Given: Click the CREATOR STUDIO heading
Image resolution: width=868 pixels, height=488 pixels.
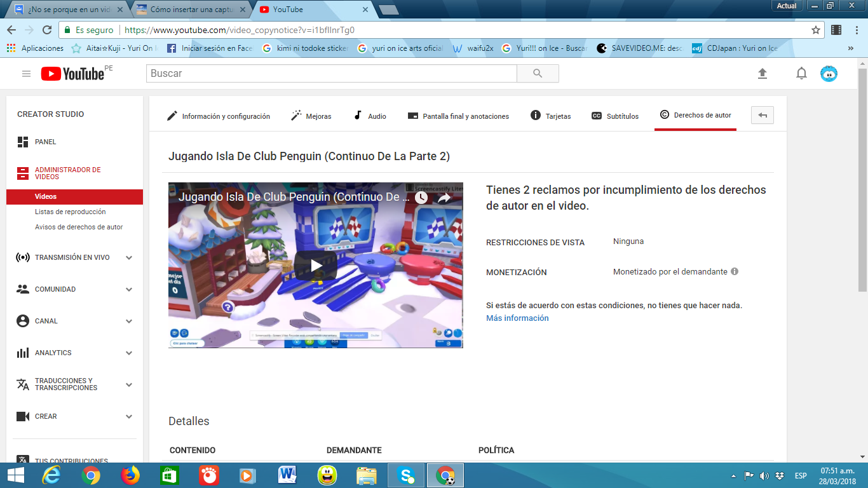Looking at the screenshot, I should coord(51,114).
